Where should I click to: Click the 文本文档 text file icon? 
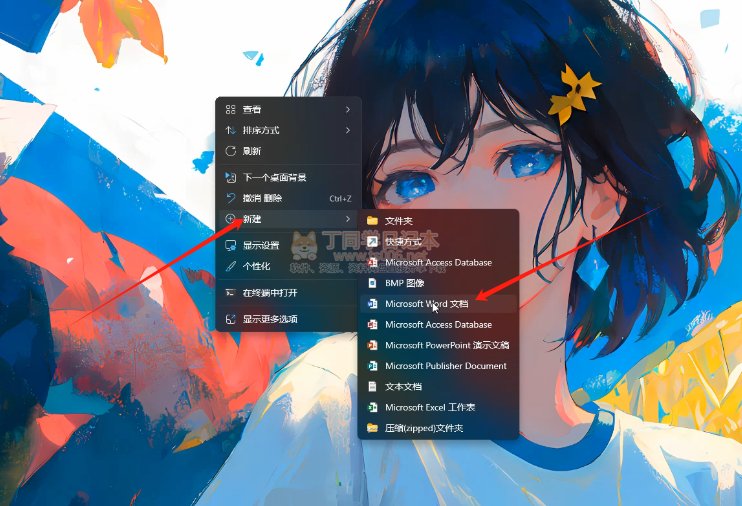pyautogui.click(x=372, y=386)
